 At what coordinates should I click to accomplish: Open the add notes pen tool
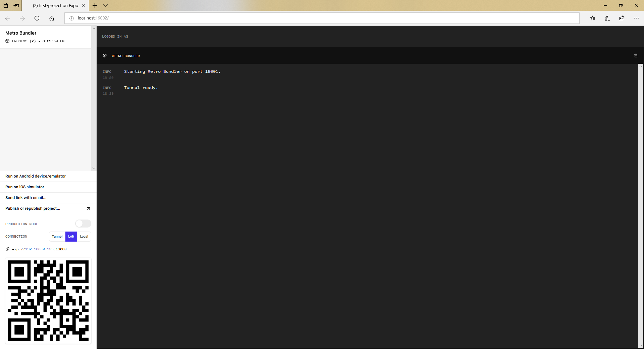[x=607, y=18]
